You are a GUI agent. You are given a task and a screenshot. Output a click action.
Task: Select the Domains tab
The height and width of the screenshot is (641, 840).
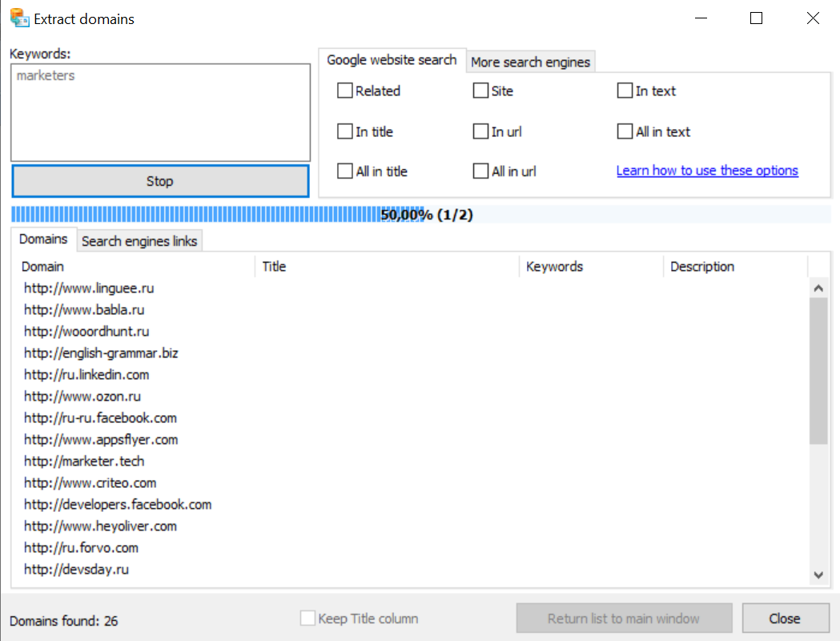[43, 240]
